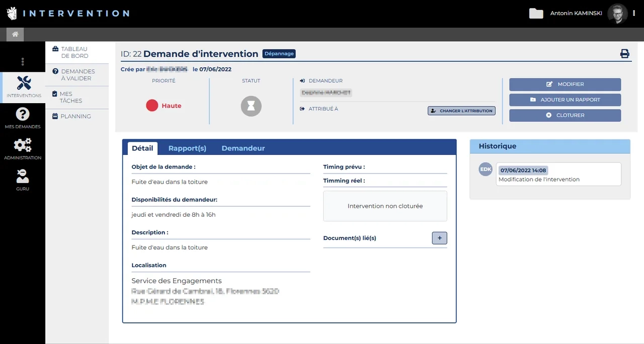Click the Intervention app logo
Viewport: 644px width, 344px height.
pos(12,14)
